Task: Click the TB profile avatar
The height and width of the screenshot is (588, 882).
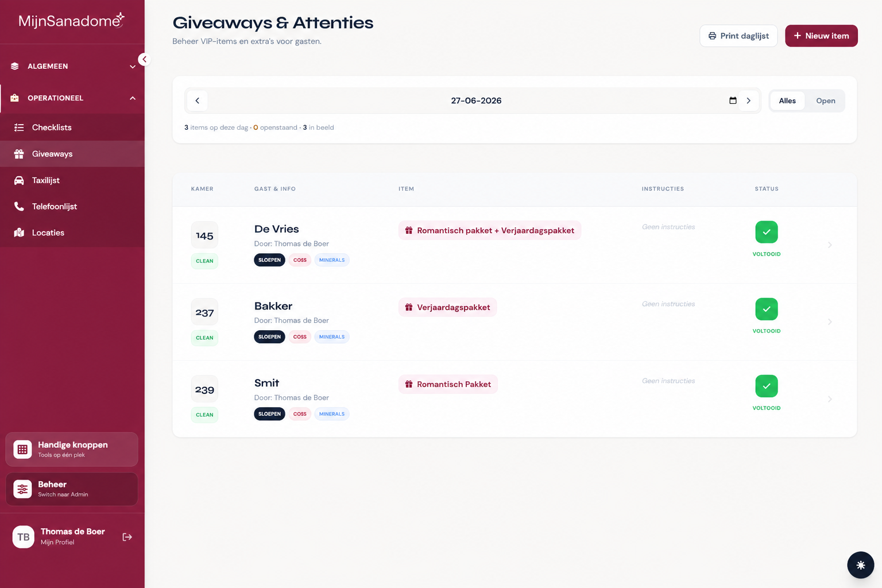Action: [24, 537]
